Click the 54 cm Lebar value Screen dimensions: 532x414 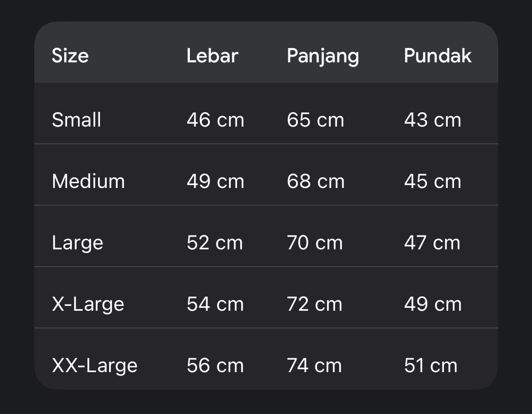coord(215,304)
